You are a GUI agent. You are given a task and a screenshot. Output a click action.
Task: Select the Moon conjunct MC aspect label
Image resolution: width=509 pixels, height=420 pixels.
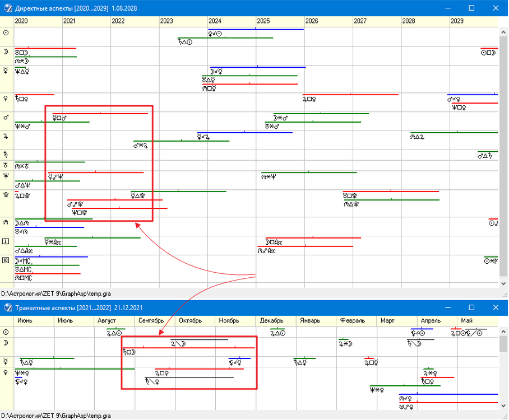23,261
